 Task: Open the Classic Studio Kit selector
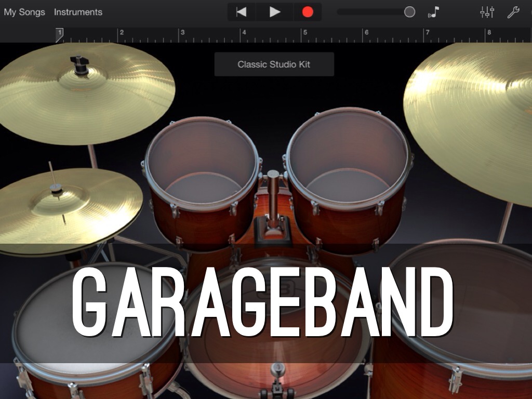click(x=274, y=64)
